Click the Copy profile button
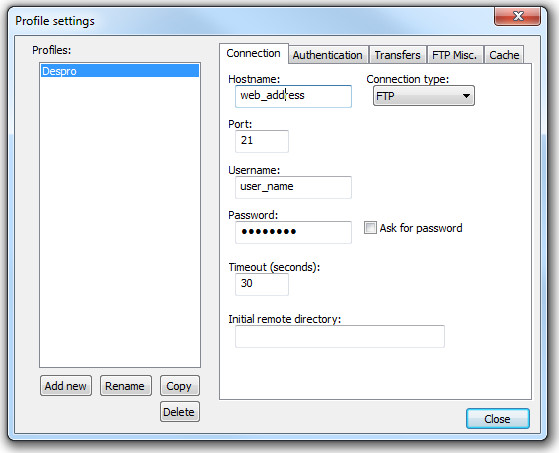The height and width of the screenshot is (453, 559). (x=179, y=386)
